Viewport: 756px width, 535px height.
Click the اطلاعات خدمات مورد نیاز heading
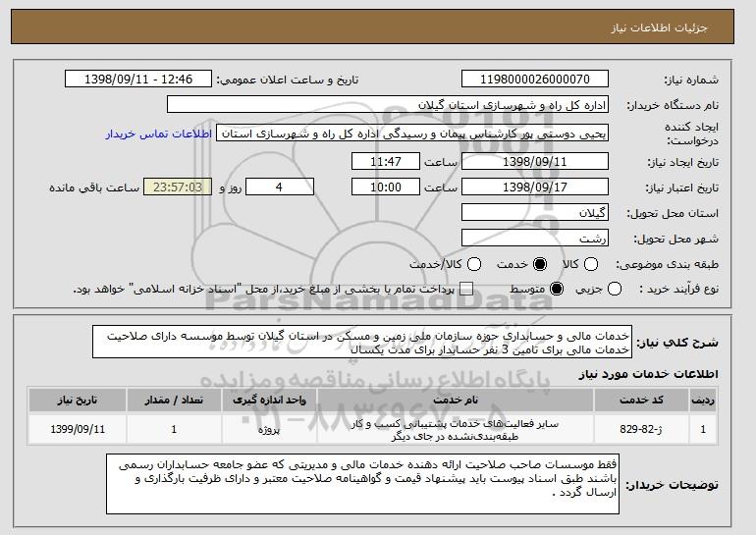[648, 374]
